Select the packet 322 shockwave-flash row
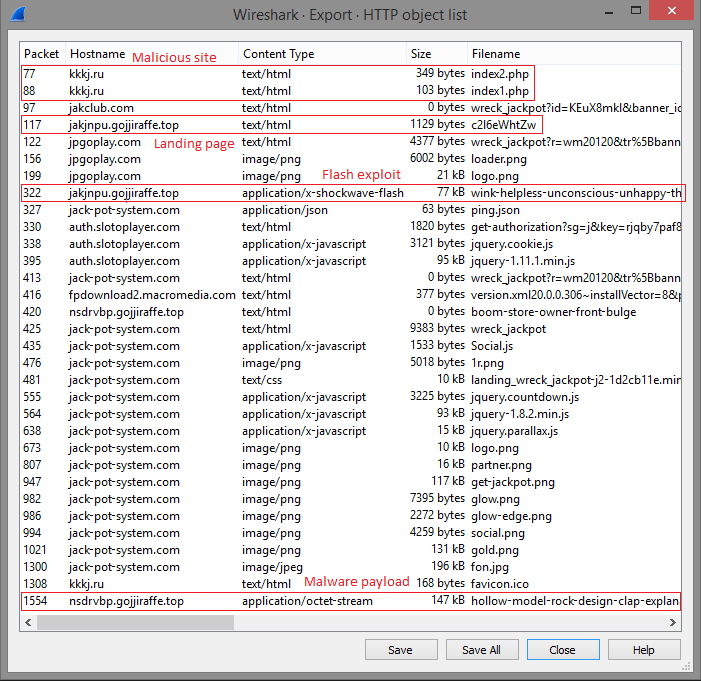The width and height of the screenshot is (701, 681). [x=350, y=193]
